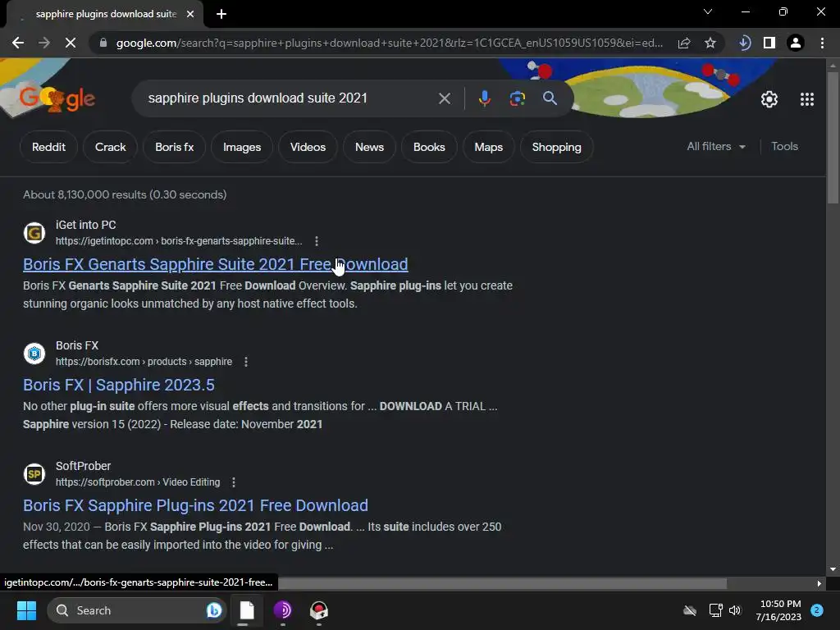Toggle the browser side panel
Image resolution: width=840 pixels, height=630 pixels.
tap(769, 43)
